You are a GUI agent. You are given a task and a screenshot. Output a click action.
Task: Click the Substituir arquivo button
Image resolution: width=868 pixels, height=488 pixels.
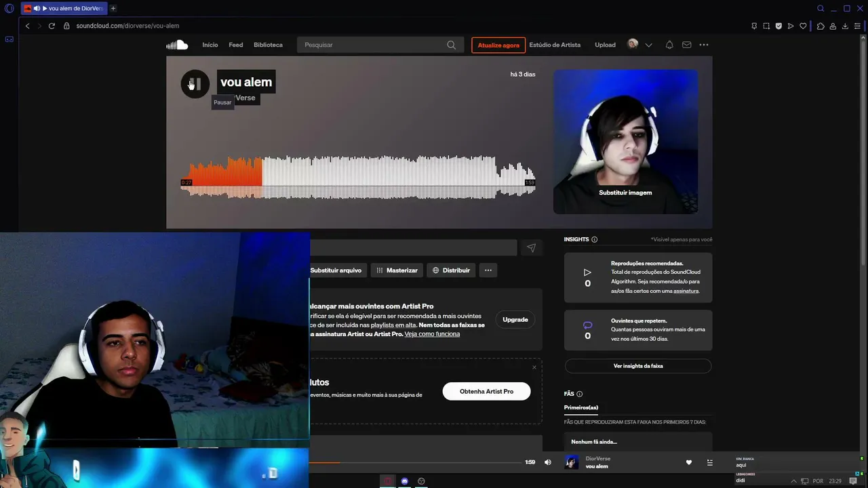336,270
